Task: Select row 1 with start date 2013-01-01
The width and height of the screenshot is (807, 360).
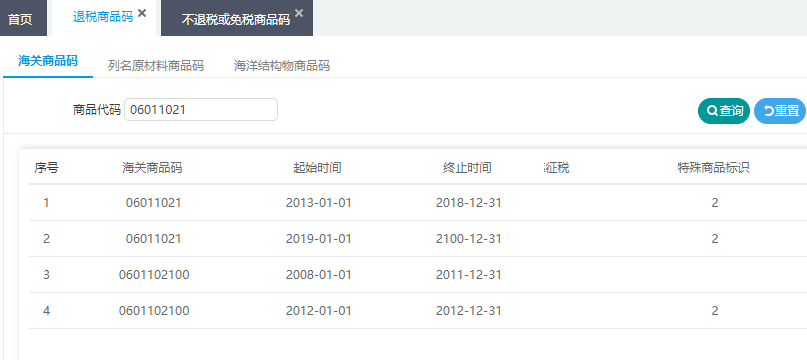Action: 418,203
